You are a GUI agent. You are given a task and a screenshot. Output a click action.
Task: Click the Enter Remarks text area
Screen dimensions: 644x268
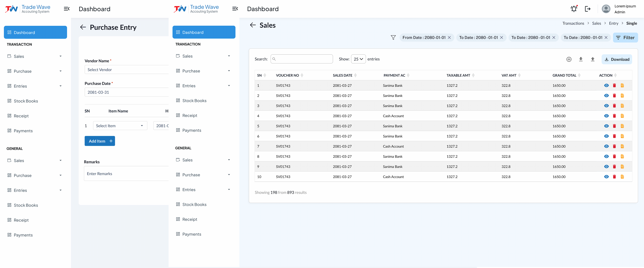126,174
